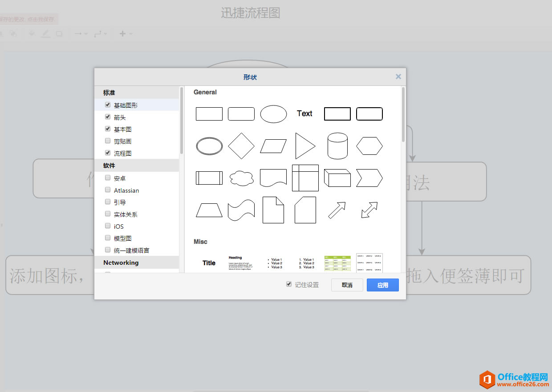552x392 pixels.
Task: Pick the diamond shape
Action: [x=241, y=145]
